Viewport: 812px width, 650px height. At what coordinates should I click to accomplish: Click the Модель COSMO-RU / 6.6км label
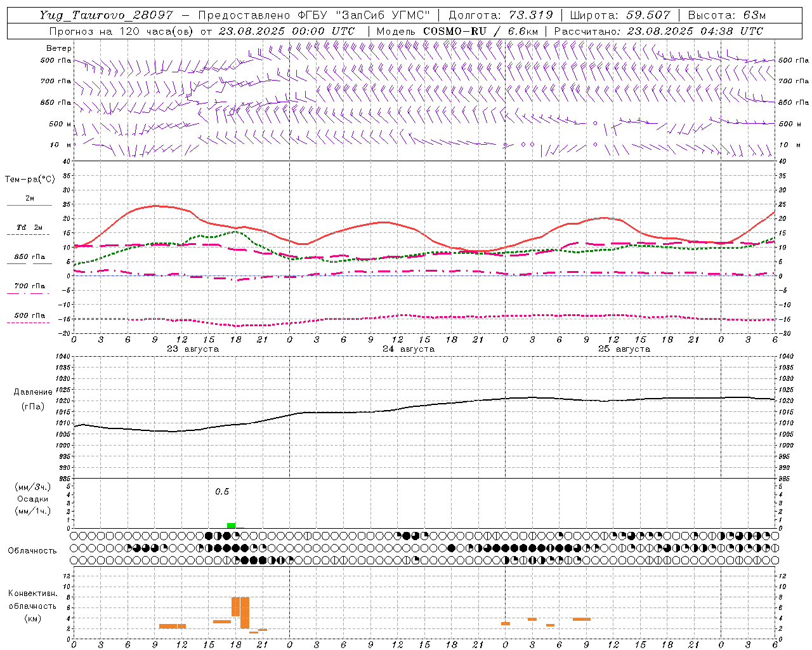coord(457,31)
